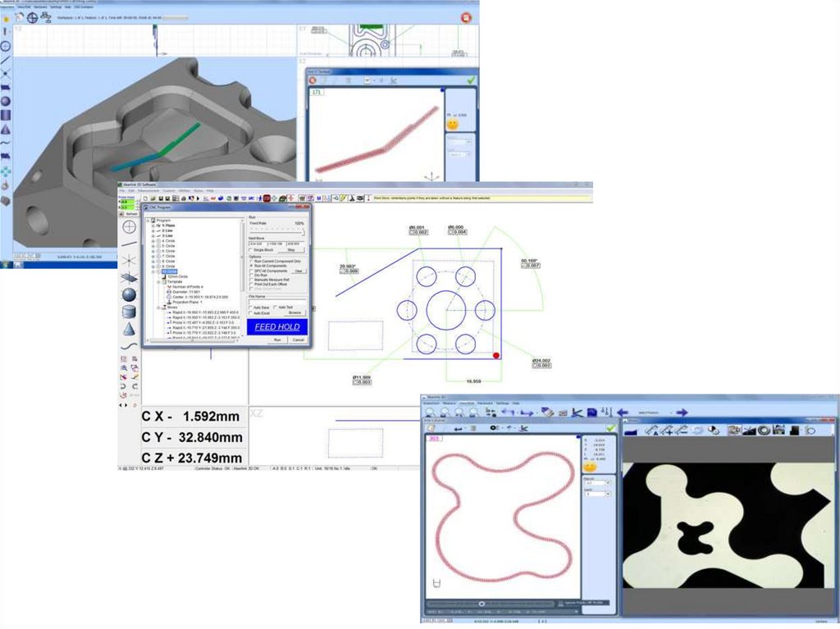Click the FEED HOLD button
Screen dimensions: 840x629
pos(277,327)
